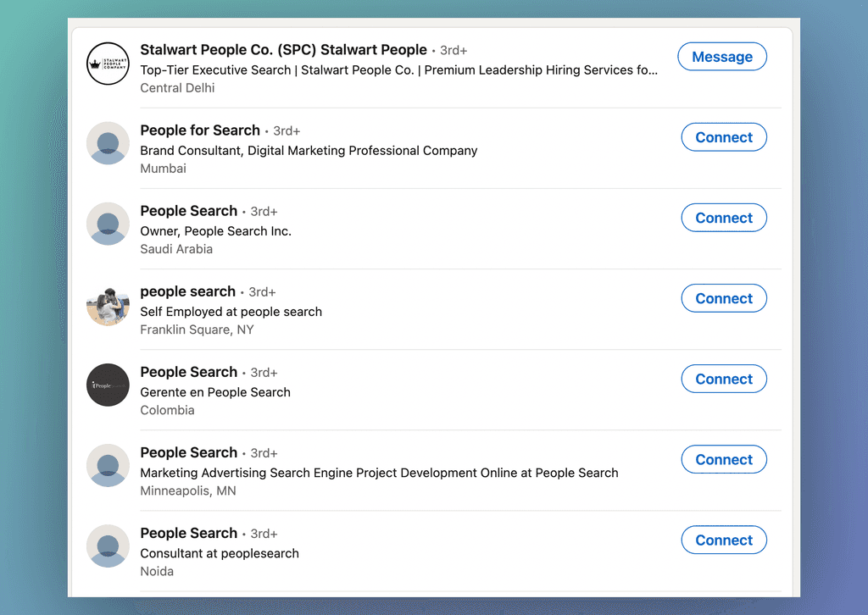Connect with People Search from Noida
868x615 pixels.
[723, 540]
